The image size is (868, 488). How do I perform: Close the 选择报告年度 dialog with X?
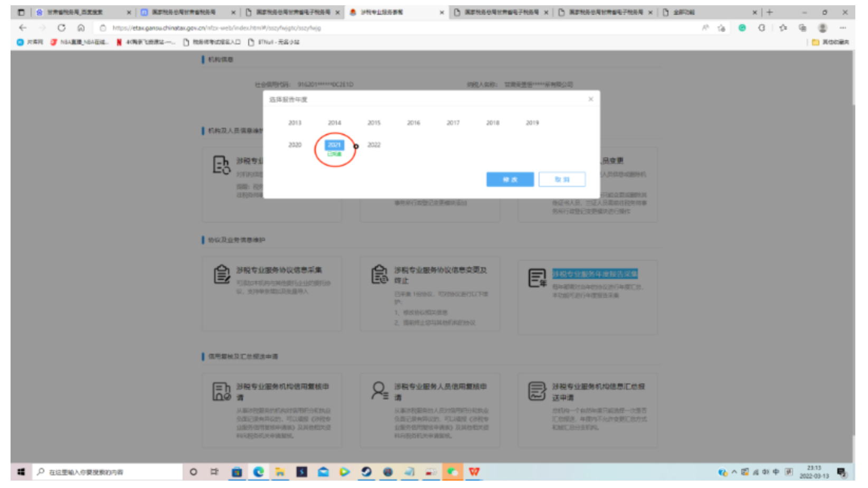point(591,99)
